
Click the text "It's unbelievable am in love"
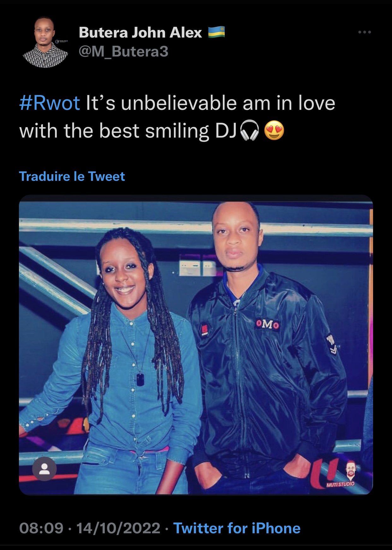point(211,103)
